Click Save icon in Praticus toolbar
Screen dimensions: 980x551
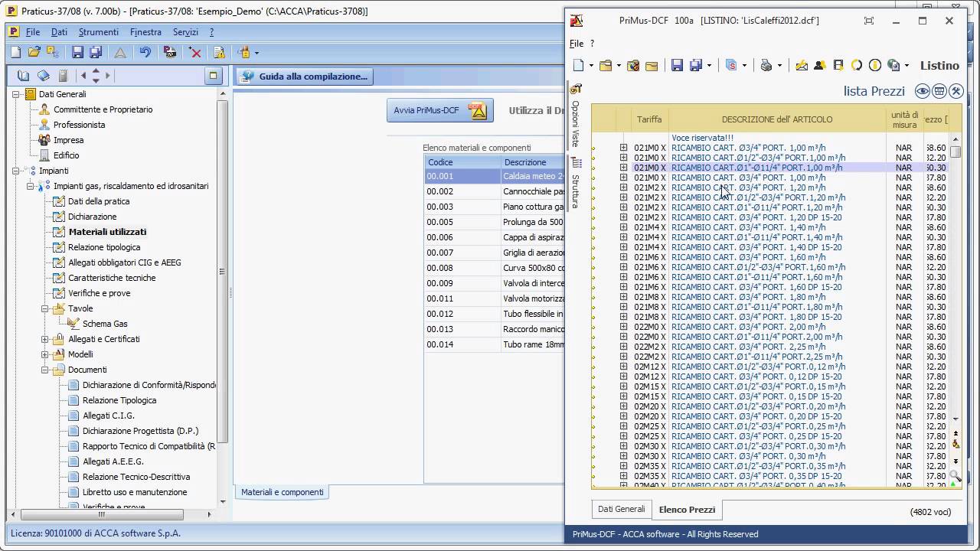pyautogui.click(x=77, y=52)
